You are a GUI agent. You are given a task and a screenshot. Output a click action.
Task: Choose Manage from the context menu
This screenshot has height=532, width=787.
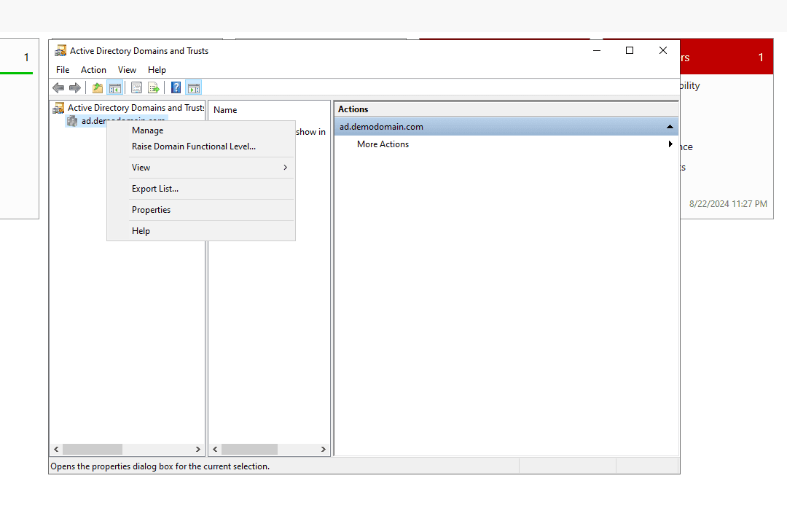[x=147, y=130]
